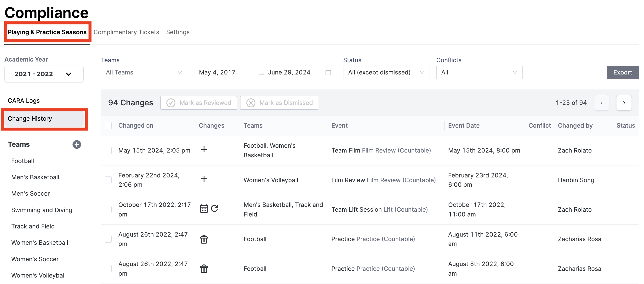Viewport: 644px width, 284px height.
Task: Click the plus icon in May 15th 2024 row
Action: (204, 149)
